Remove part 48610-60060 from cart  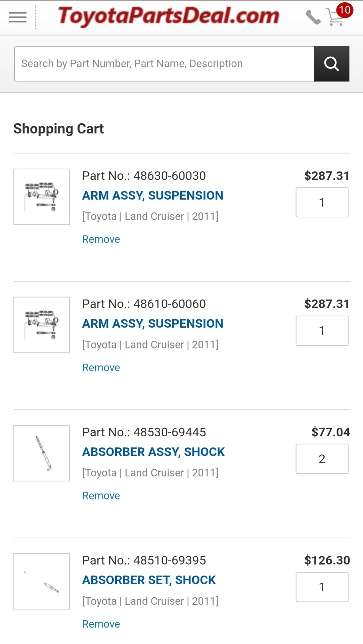(x=101, y=368)
